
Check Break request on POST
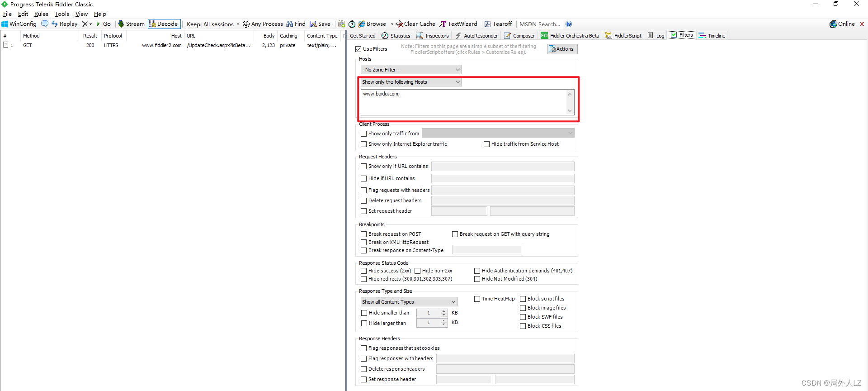[x=363, y=234]
